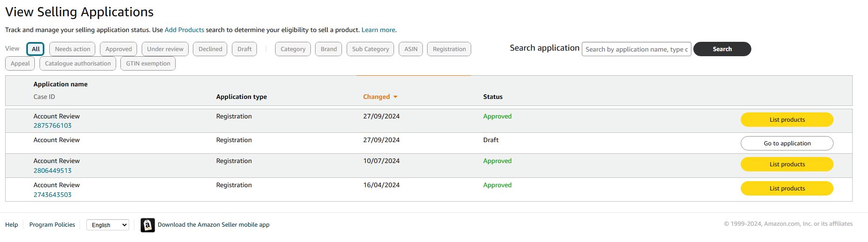
Task: Click the View Selling Applications heading
Action: pyautogui.click(x=79, y=12)
